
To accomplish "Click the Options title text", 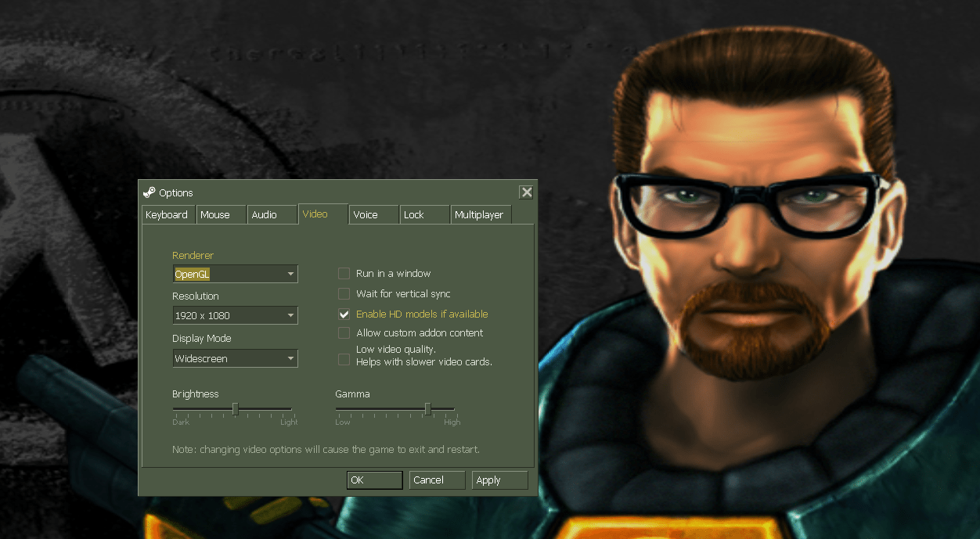I will (176, 192).
